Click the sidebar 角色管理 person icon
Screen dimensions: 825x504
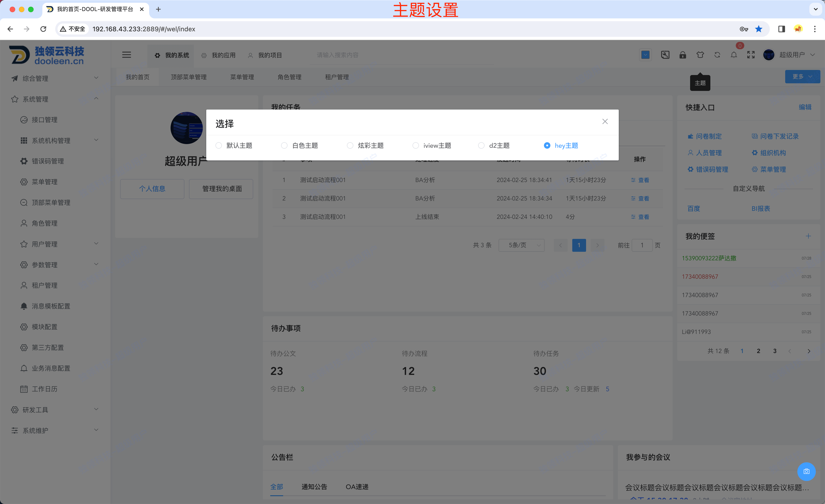(x=24, y=223)
